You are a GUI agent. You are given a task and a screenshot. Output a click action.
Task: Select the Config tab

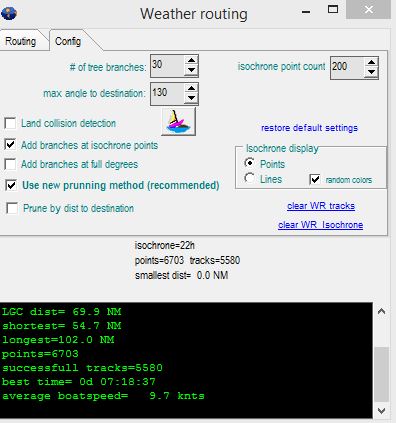(x=68, y=41)
